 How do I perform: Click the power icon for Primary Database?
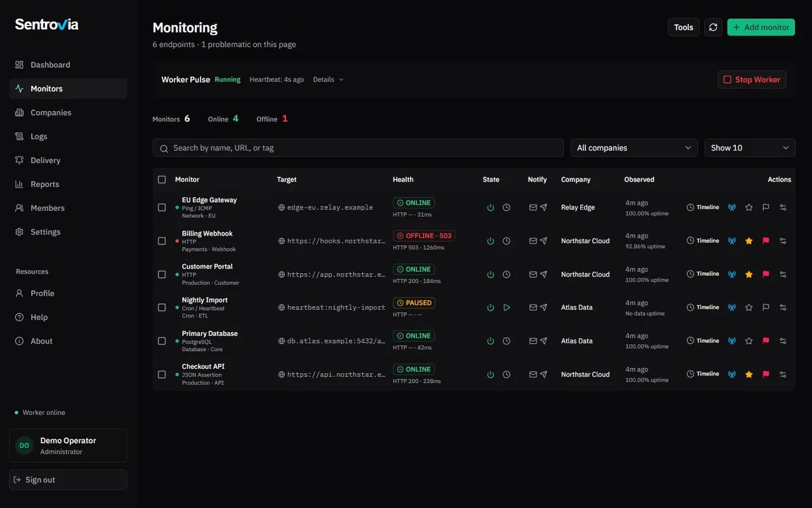pos(490,341)
